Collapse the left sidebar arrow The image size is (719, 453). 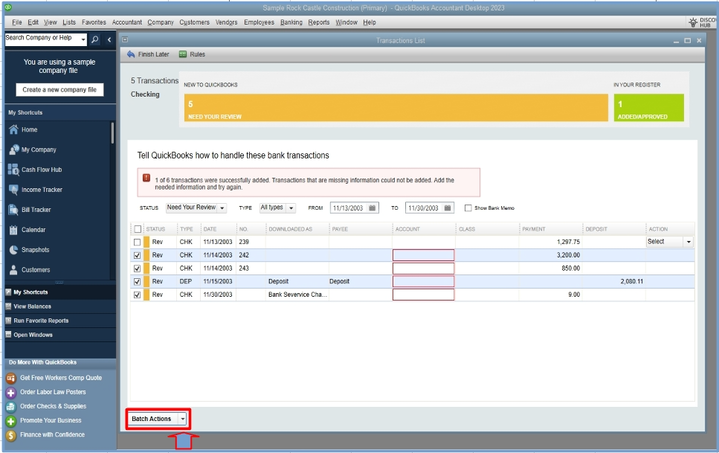click(109, 39)
